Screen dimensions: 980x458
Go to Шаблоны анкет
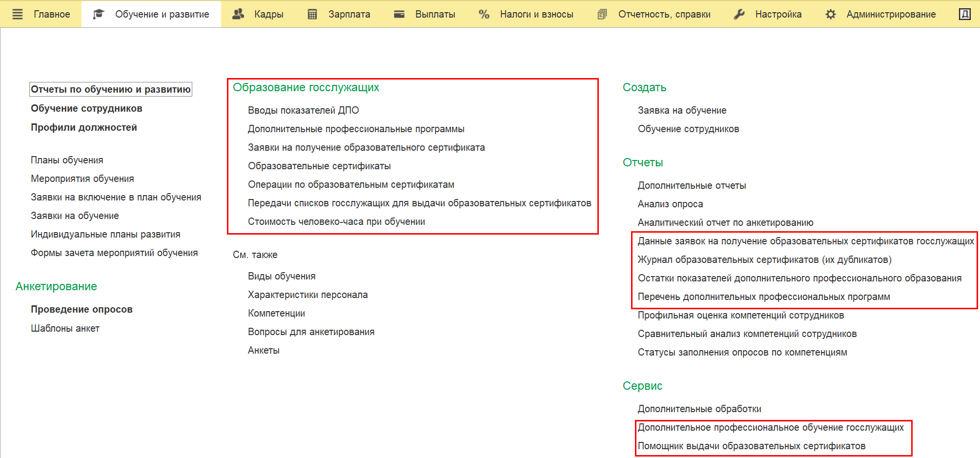click(x=65, y=328)
